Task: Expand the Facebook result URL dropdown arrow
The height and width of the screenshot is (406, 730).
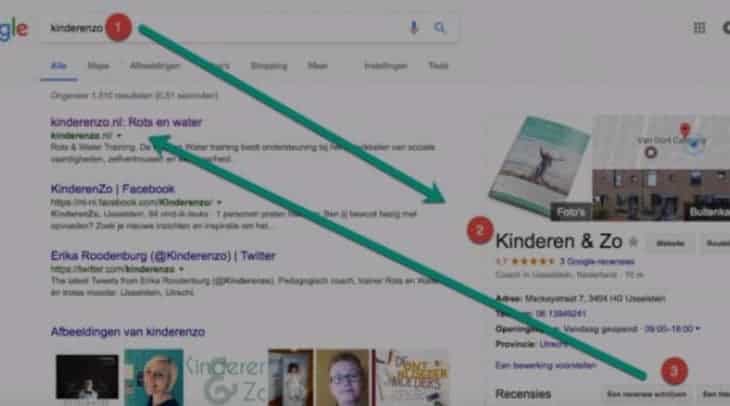Action: click(219, 203)
